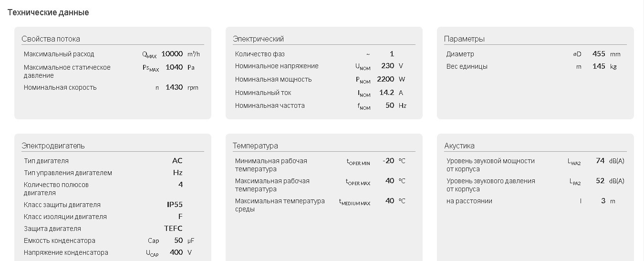644x261 pixels.
Task: Select the 'Электродвигатель' card title
Action: tap(53, 146)
